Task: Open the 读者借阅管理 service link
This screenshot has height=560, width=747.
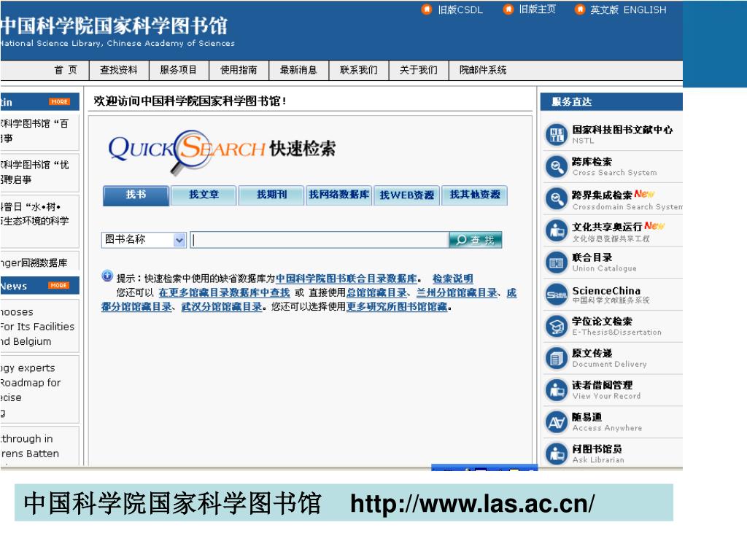Action: click(x=602, y=385)
